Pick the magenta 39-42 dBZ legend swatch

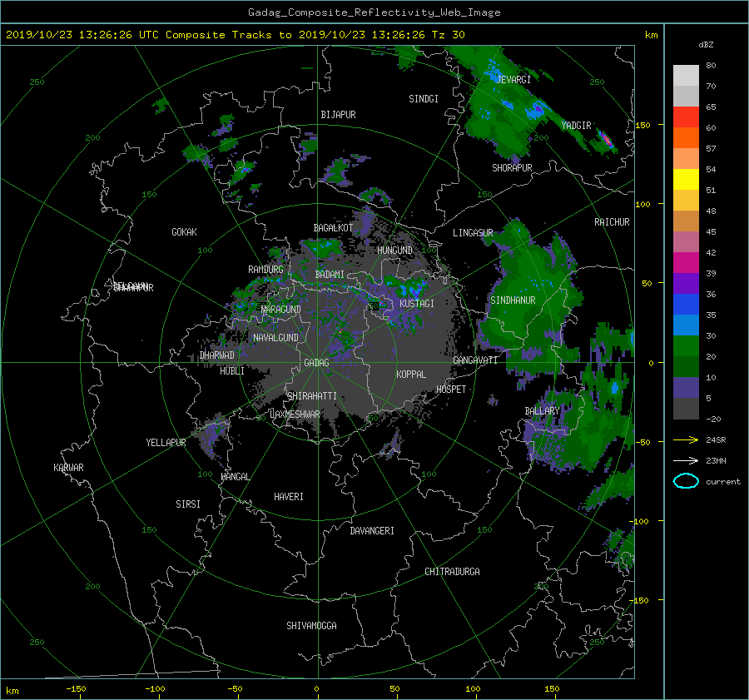tap(686, 262)
